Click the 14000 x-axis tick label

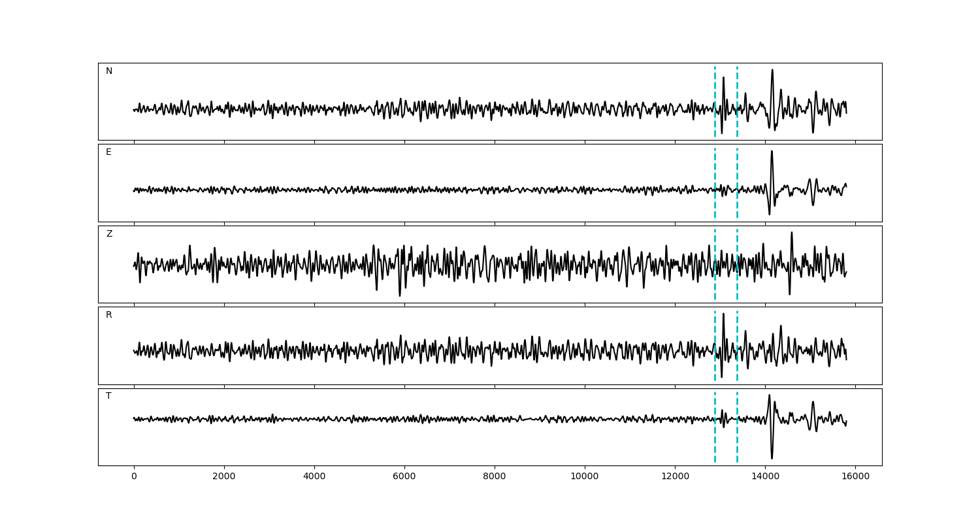point(765,477)
